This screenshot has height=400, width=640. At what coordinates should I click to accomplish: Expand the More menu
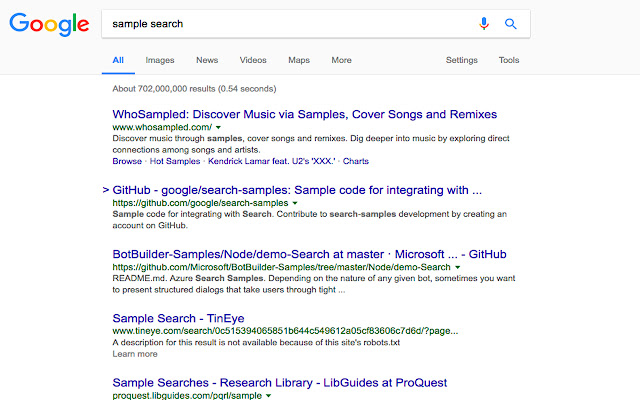point(341,60)
